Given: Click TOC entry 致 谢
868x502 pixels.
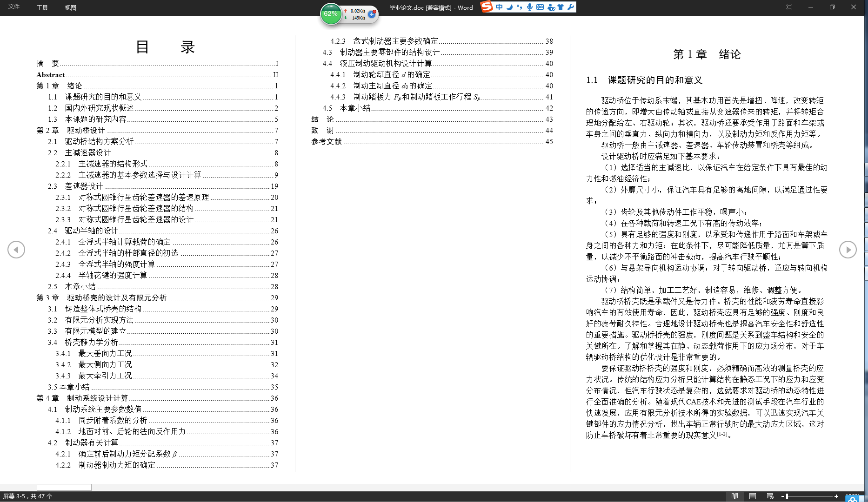Looking at the screenshot, I should pos(432,131).
